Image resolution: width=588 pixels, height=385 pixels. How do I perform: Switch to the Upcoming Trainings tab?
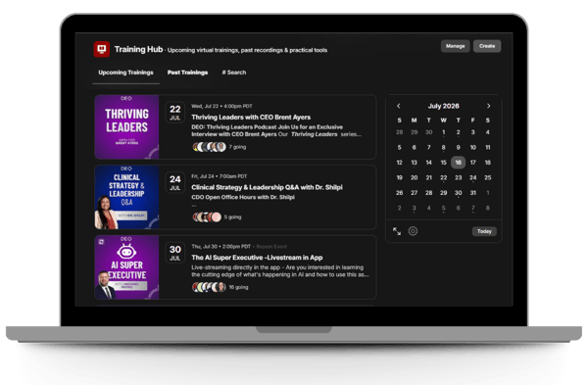[x=125, y=72]
